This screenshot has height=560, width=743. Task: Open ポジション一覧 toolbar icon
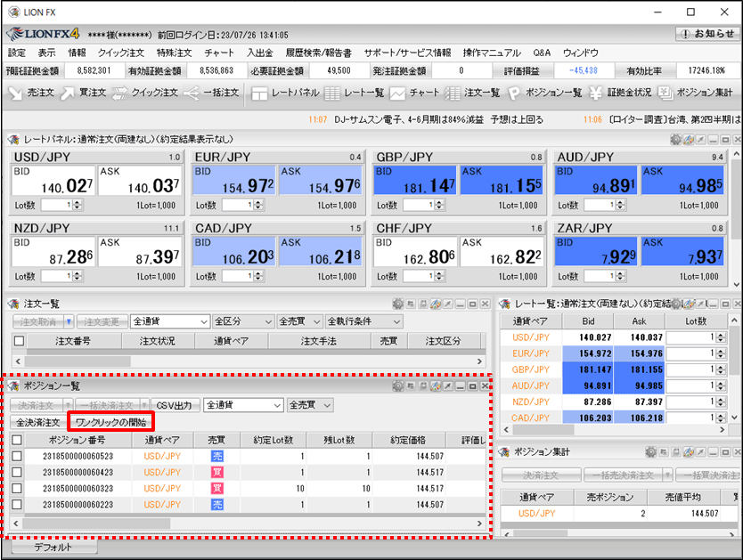[544, 93]
